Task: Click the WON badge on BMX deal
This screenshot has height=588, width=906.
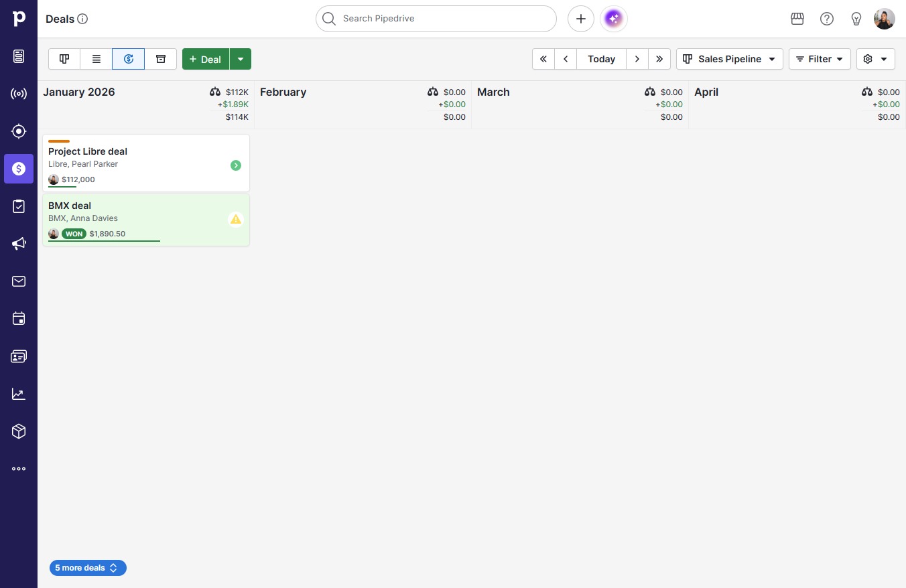Action: point(74,234)
